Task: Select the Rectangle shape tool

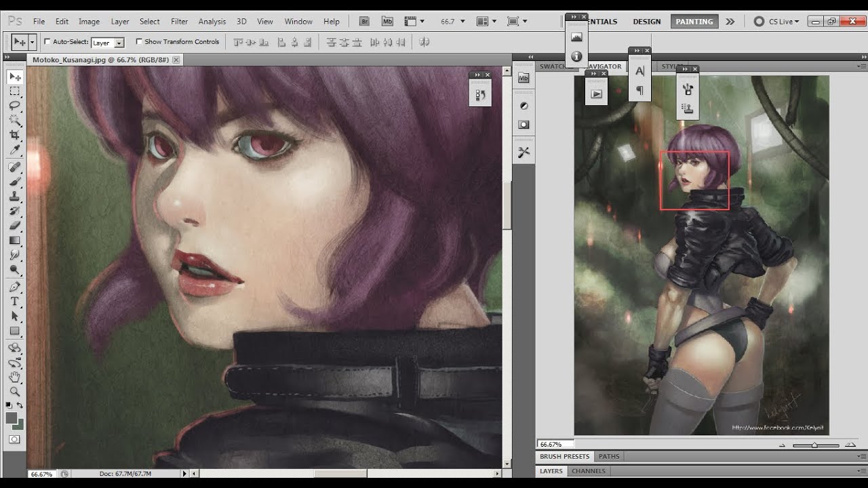Action: pyautogui.click(x=14, y=331)
